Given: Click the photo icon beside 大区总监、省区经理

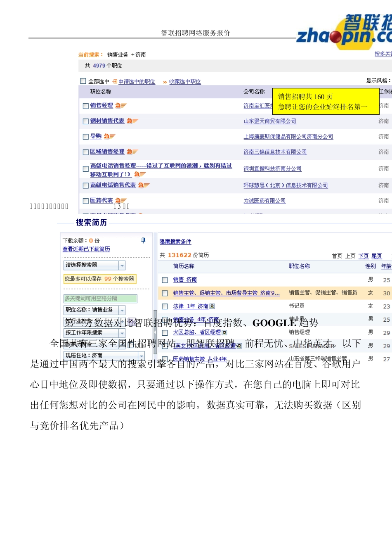Looking at the screenshot, I should [x=224, y=332].
